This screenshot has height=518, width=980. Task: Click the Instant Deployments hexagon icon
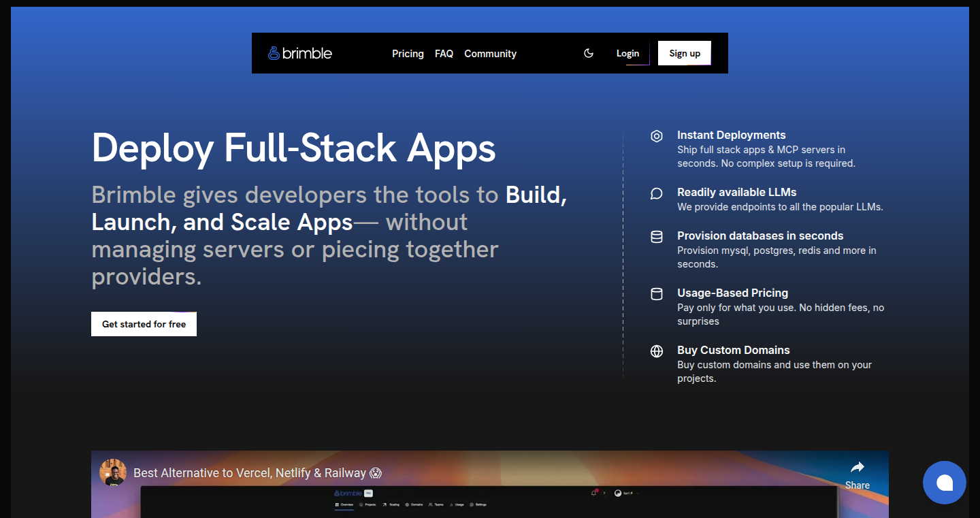click(657, 136)
